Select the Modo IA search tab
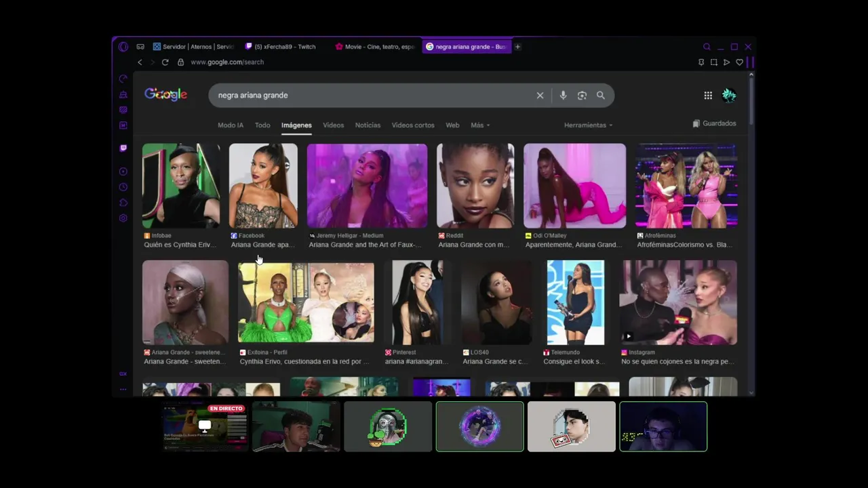The image size is (868, 488). [x=231, y=125]
